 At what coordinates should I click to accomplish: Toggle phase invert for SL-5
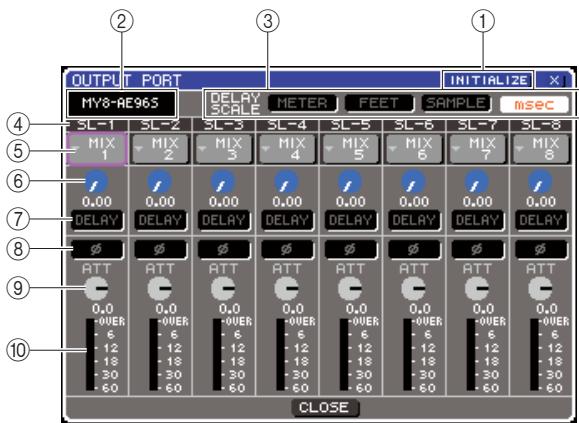coord(351,250)
